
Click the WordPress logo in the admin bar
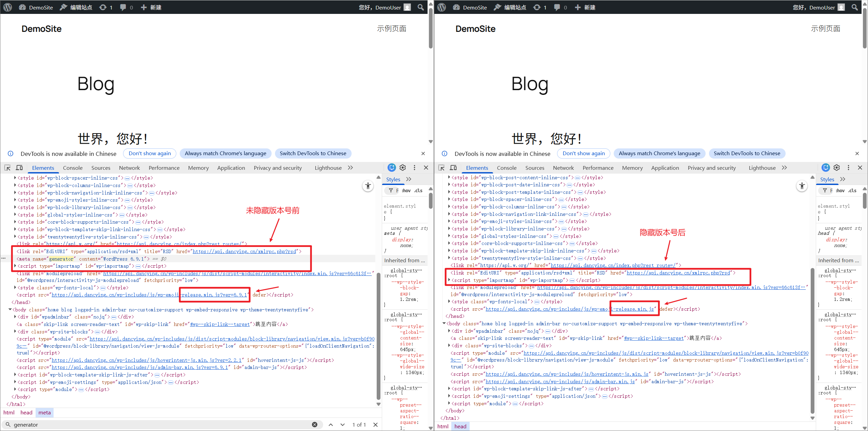[7, 7]
